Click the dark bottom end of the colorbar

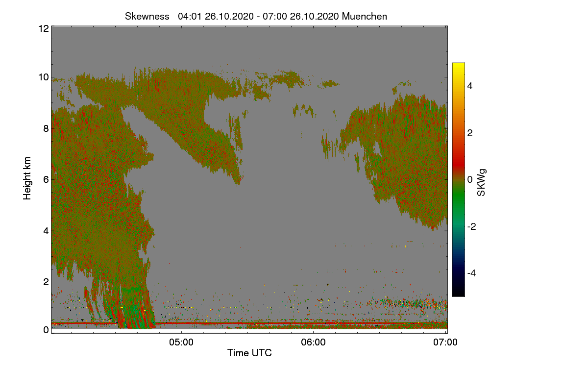[458, 292]
